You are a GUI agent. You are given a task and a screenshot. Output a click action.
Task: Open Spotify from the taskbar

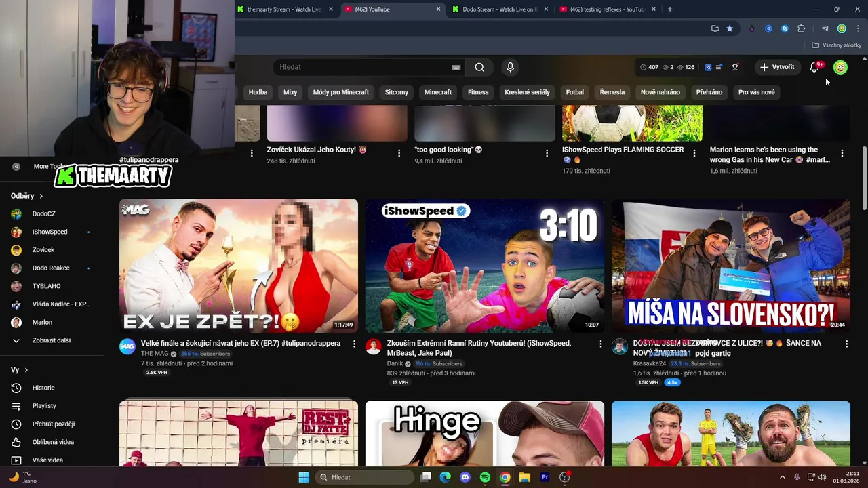click(x=485, y=477)
